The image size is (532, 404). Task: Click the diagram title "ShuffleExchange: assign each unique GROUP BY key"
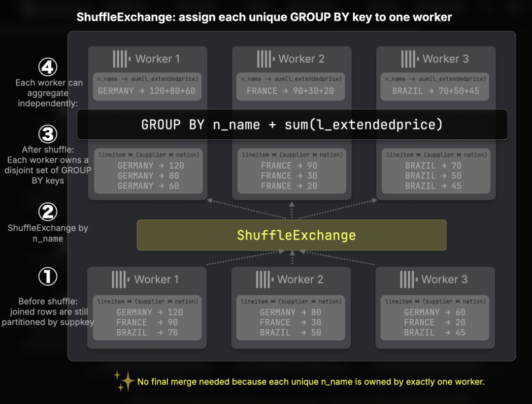pyautogui.click(x=264, y=17)
